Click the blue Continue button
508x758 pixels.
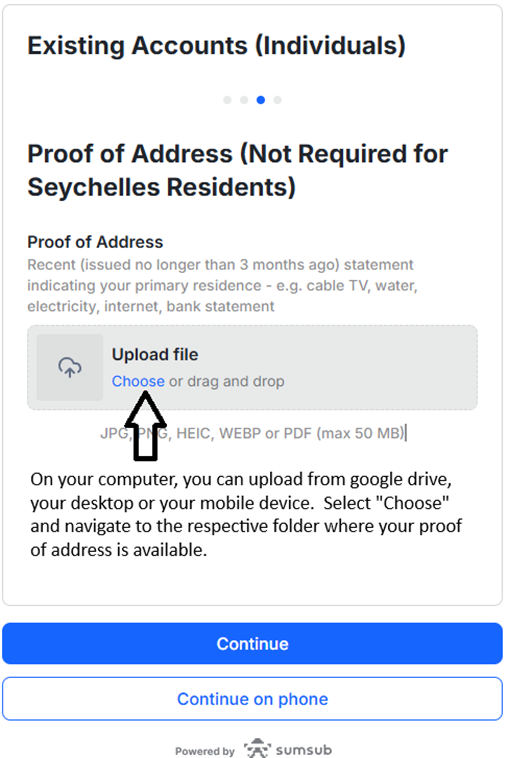click(252, 643)
